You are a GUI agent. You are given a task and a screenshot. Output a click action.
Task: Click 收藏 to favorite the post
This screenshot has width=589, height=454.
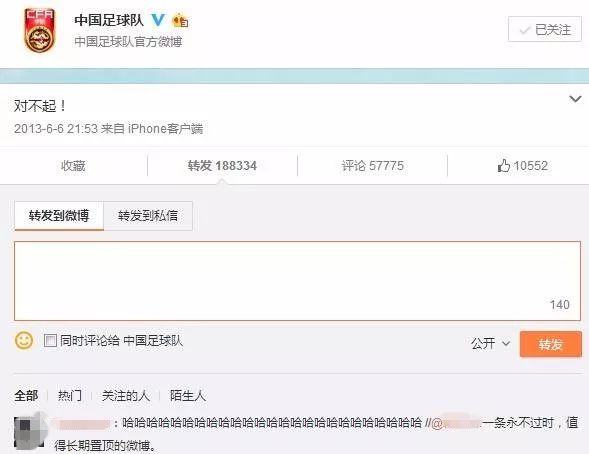[73, 166]
